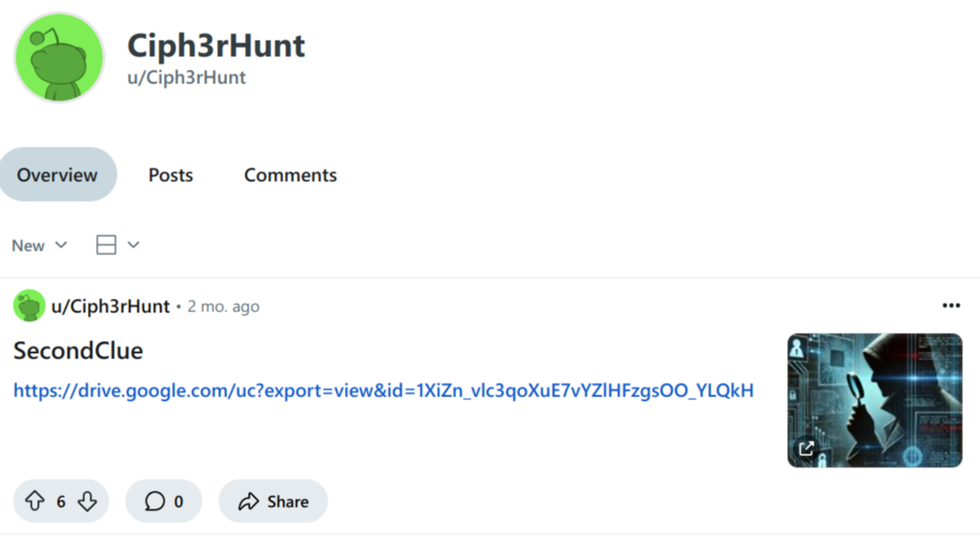Switch to the Overview tab
Screen dimensions: 980x543
pyautogui.click(x=58, y=175)
